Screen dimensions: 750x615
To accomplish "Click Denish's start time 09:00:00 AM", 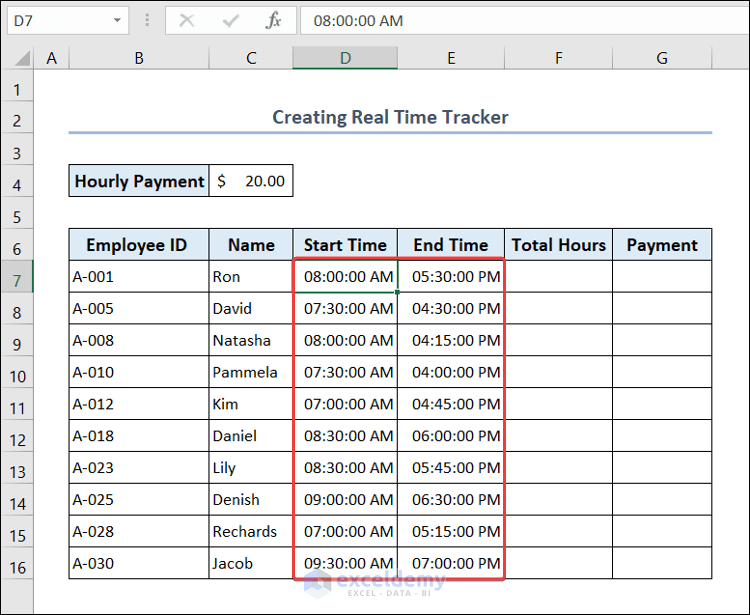I will [345, 499].
